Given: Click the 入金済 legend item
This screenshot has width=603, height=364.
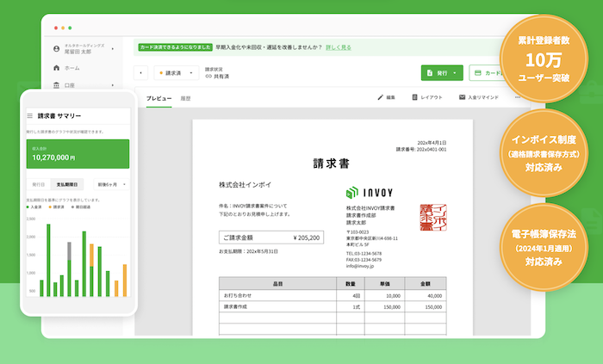Looking at the screenshot, I should pos(34,207).
